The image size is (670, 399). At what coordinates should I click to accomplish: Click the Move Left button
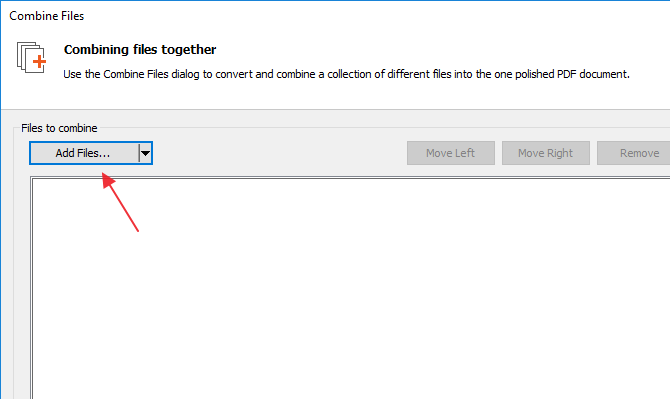[x=451, y=153]
